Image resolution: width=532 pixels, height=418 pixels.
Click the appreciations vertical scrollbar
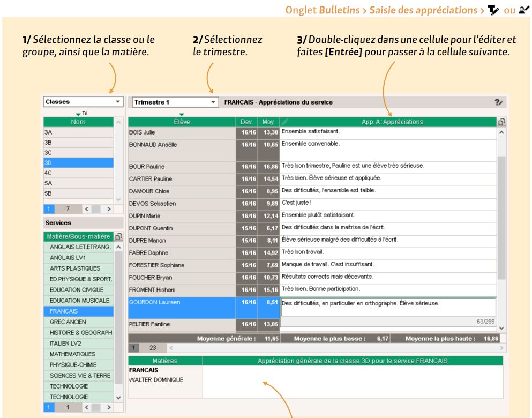pos(501,214)
